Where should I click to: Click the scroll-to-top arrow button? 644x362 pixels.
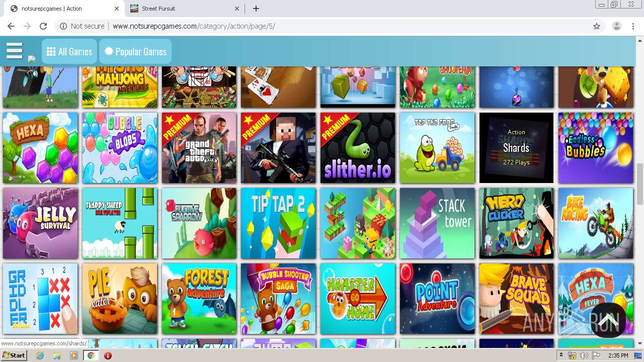click(608, 320)
